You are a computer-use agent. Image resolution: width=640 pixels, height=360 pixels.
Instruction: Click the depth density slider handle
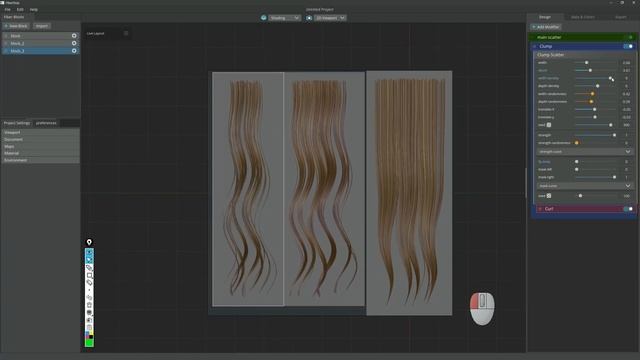click(x=598, y=86)
